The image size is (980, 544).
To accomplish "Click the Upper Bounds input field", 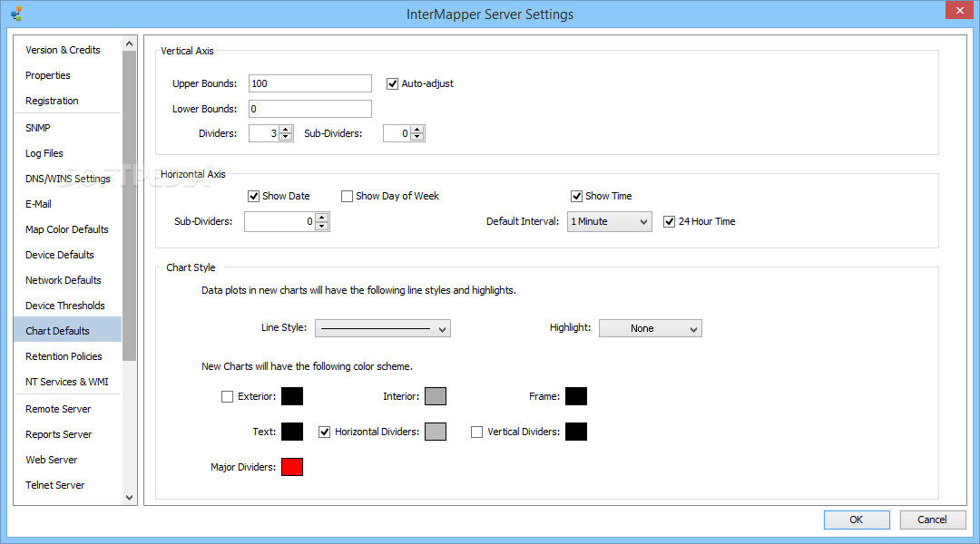I will [x=310, y=83].
